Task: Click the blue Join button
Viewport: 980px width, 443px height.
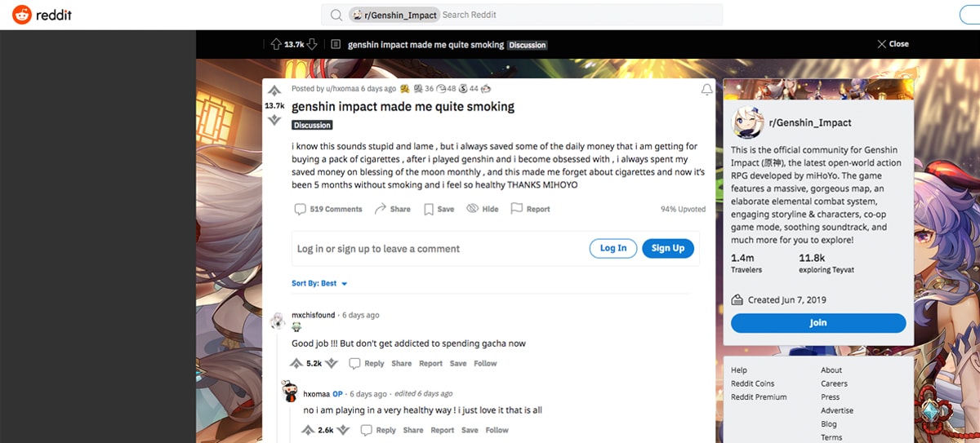Action: 818,323
